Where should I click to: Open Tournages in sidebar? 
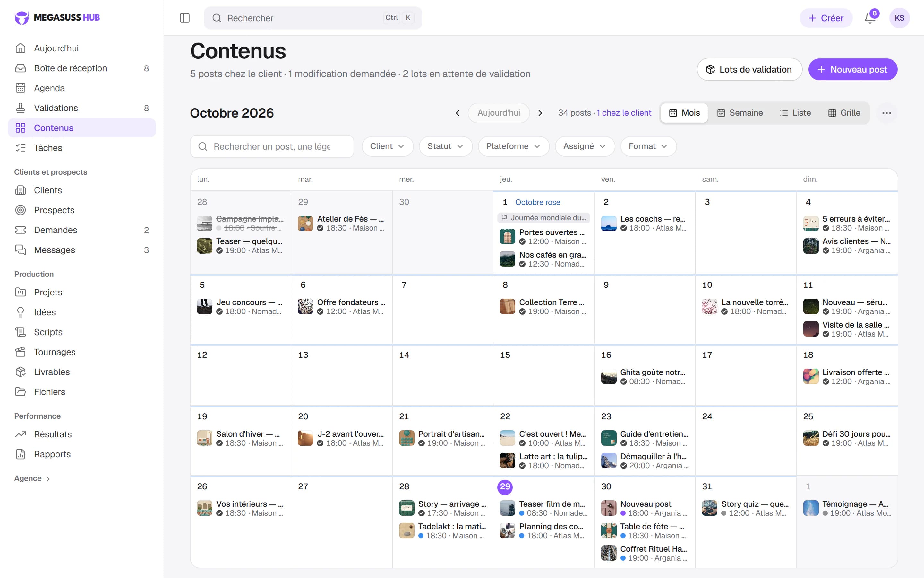[x=82, y=352]
